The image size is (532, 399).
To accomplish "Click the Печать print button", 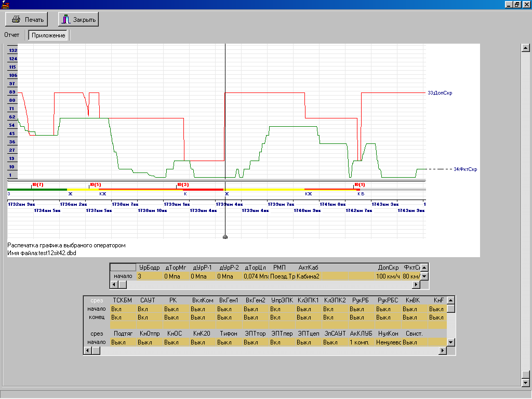I will (26, 19).
